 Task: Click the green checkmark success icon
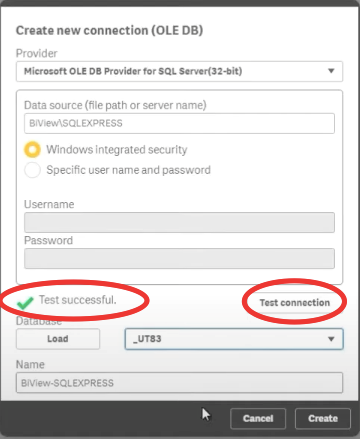click(25, 302)
